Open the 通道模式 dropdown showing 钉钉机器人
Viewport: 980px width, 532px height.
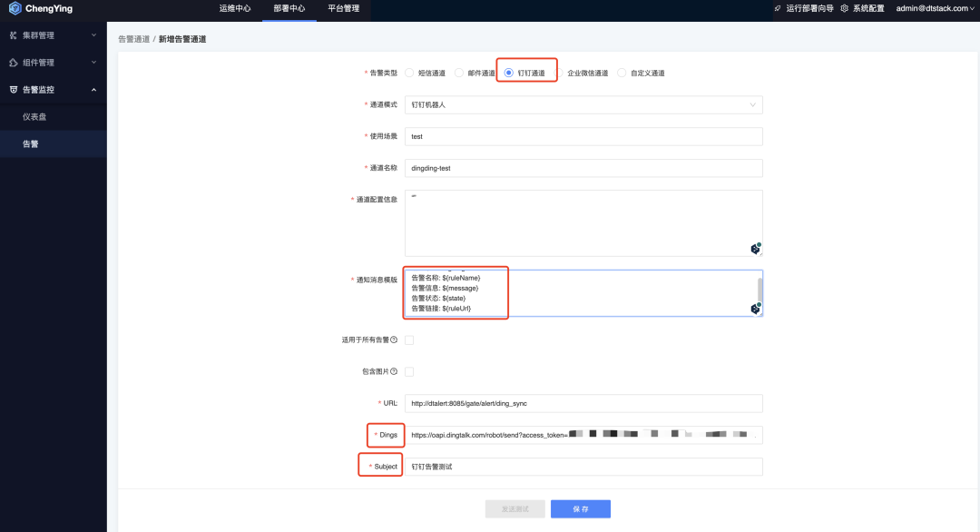pyautogui.click(x=583, y=105)
